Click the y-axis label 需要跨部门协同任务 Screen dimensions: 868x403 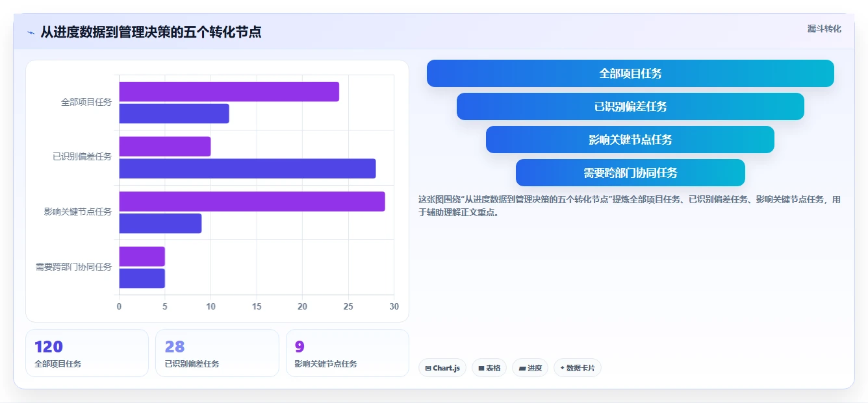73,267
